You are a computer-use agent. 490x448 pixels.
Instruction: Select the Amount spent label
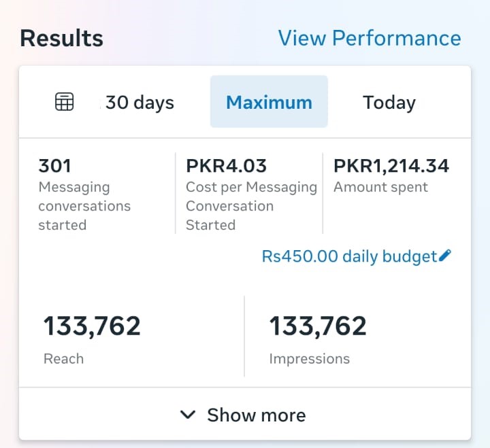click(380, 187)
